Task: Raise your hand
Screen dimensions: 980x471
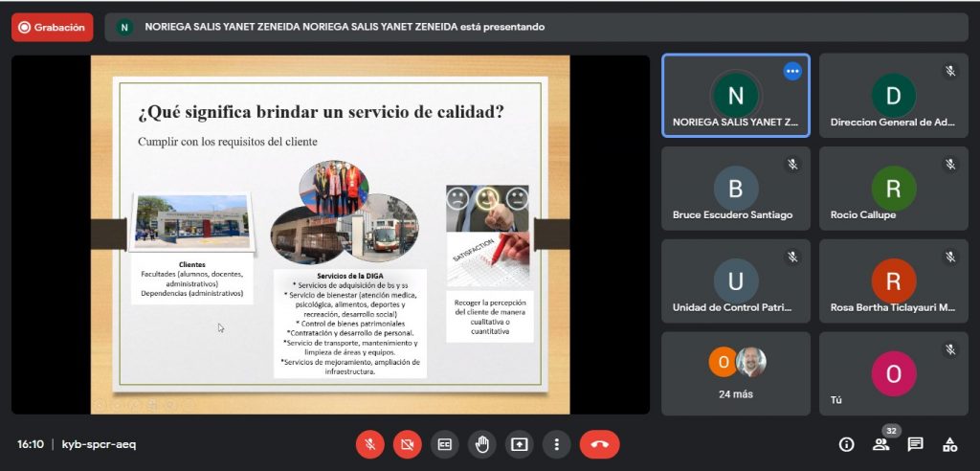Action: (482, 445)
